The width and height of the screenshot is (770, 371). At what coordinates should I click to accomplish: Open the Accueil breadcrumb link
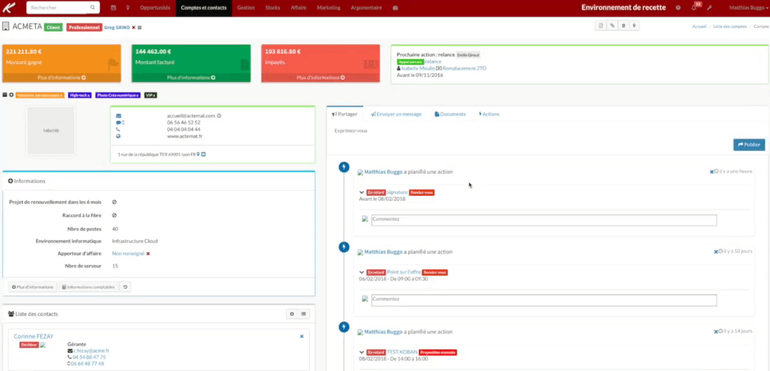pyautogui.click(x=699, y=26)
